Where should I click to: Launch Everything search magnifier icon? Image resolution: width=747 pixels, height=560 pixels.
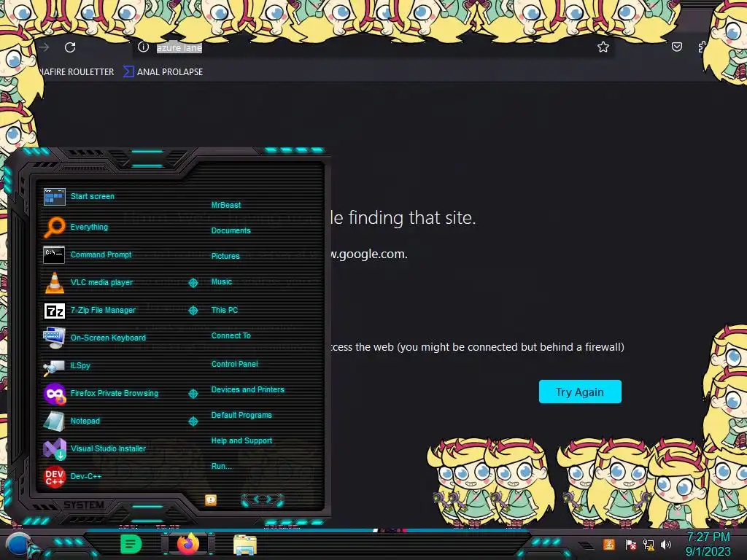[54, 227]
